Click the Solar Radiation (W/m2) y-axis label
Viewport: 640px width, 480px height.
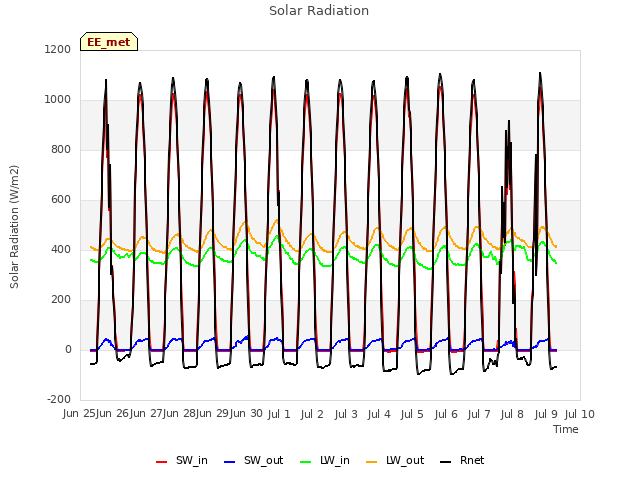[x=14, y=227]
